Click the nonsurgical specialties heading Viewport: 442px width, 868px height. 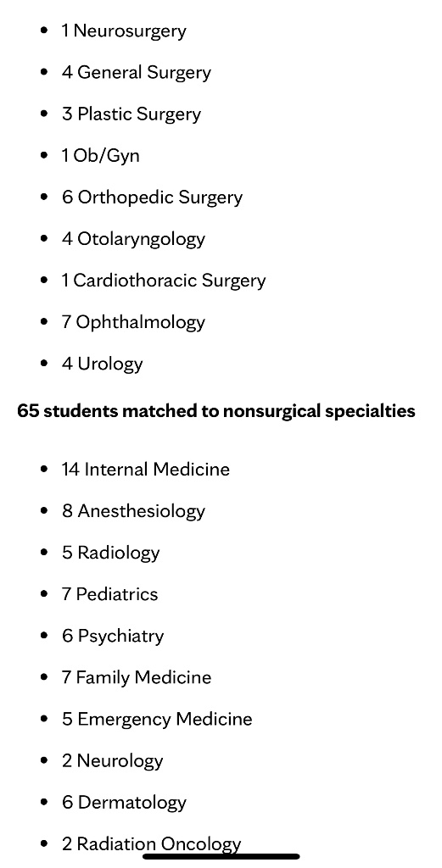click(x=216, y=411)
